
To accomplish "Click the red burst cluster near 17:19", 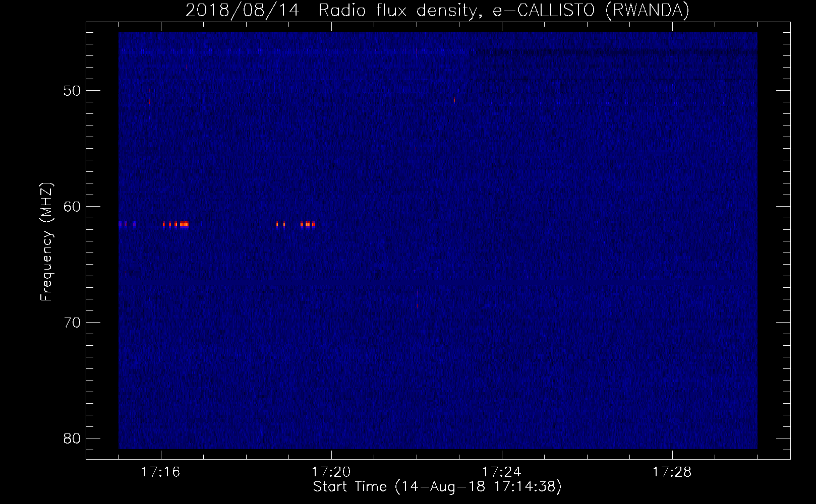I will [296, 225].
